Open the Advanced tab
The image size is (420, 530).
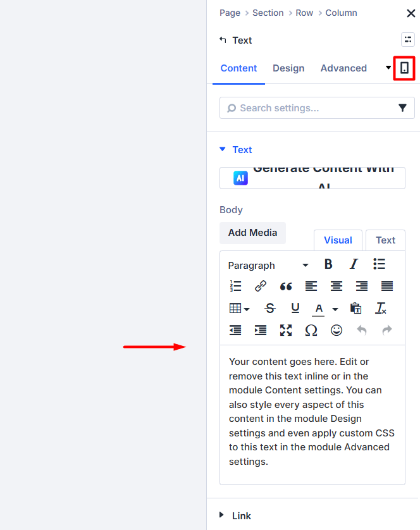343,68
